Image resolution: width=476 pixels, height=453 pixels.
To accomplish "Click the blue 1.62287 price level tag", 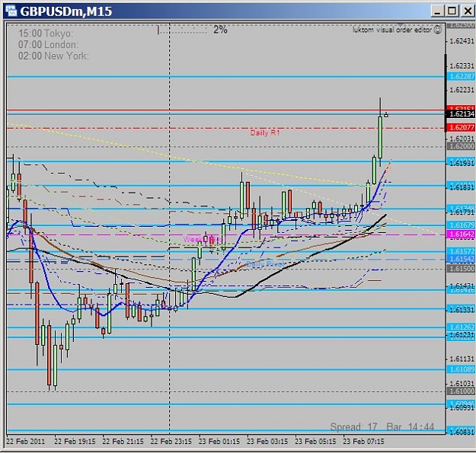I will click(x=461, y=76).
